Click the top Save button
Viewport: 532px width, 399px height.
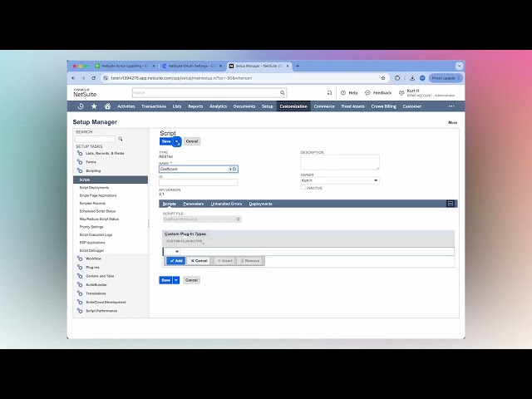point(166,141)
